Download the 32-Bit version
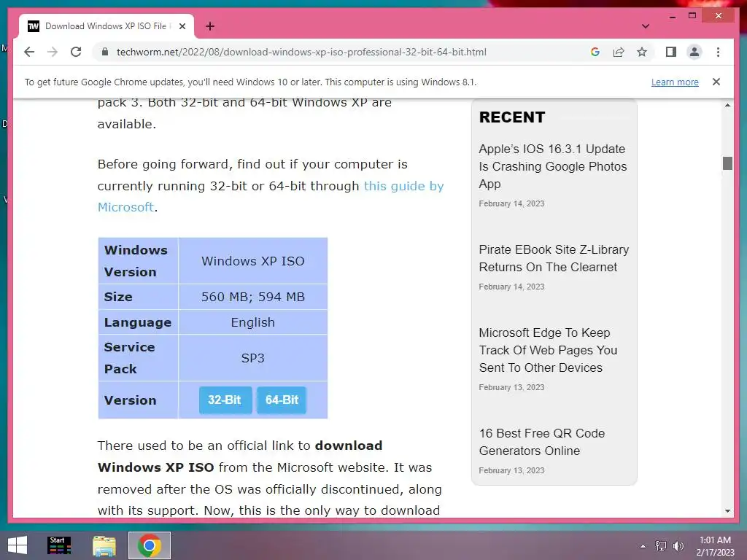The height and width of the screenshot is (560, 747). (225, 400)
